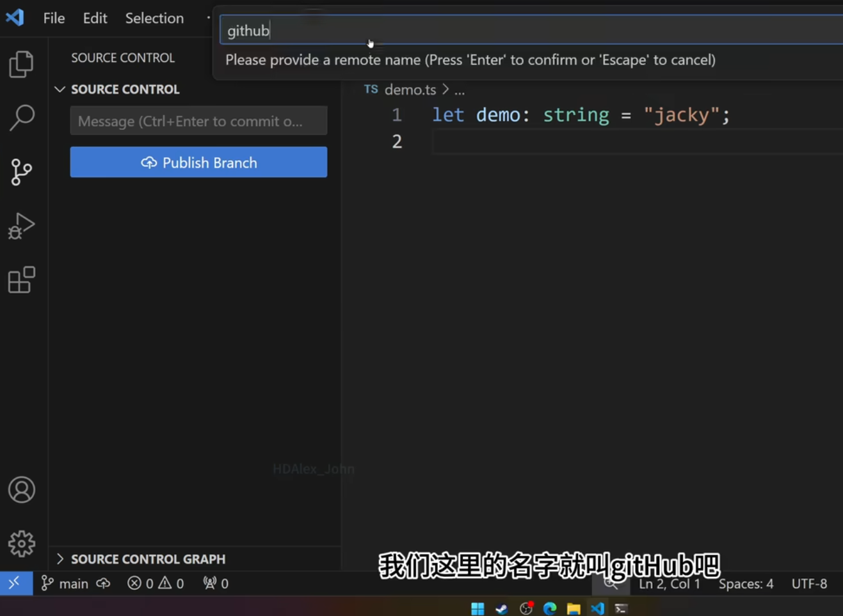The image size is (843, 616).
Task: Open Source Control view icon
Action: point(21,172)
